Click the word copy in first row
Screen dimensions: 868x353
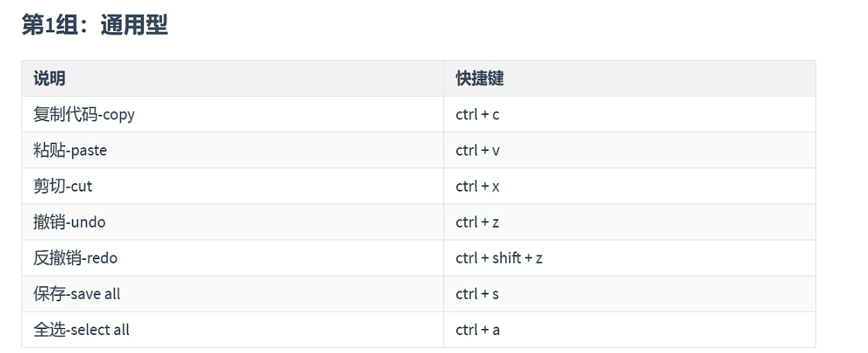click(x=119, y=116)
